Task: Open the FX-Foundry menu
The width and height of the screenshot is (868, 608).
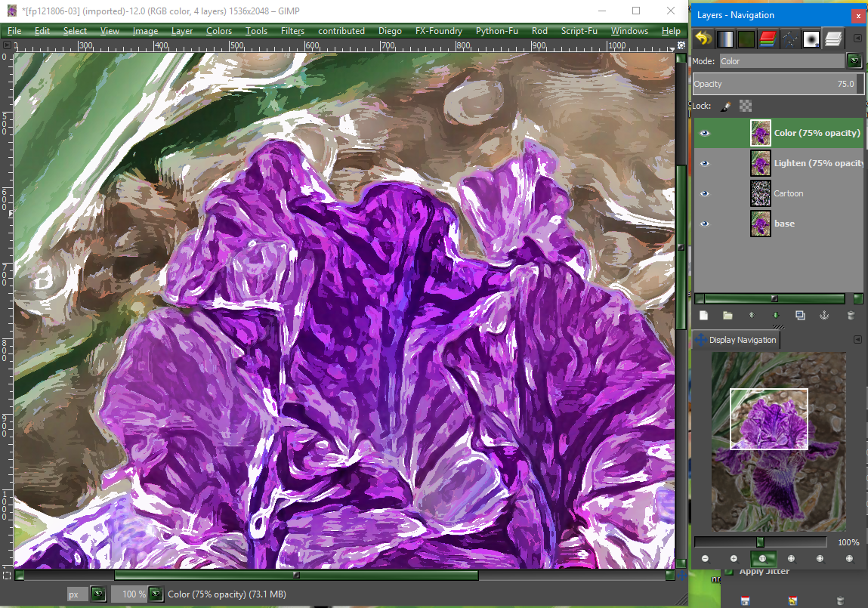Action: click(x=439, y=31)
